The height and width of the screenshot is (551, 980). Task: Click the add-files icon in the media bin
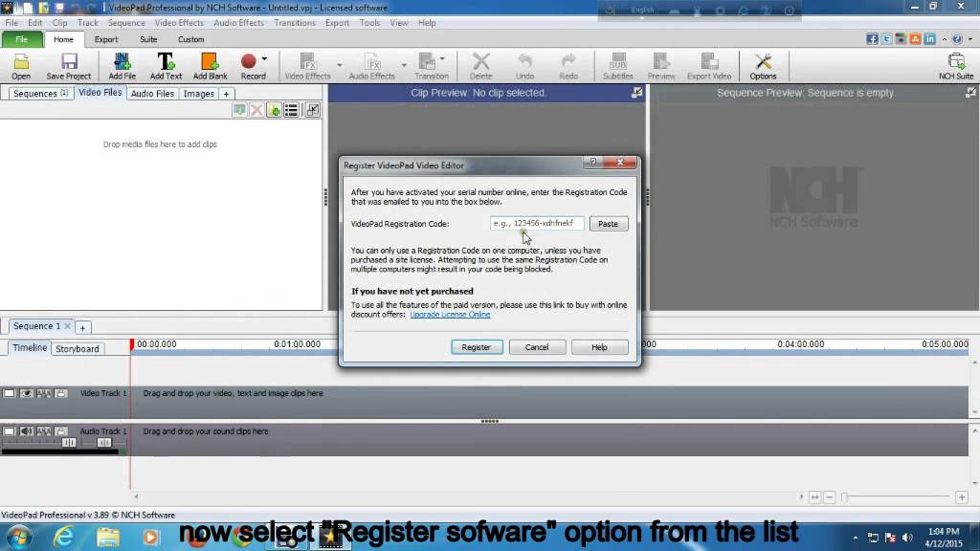[274, 111]
